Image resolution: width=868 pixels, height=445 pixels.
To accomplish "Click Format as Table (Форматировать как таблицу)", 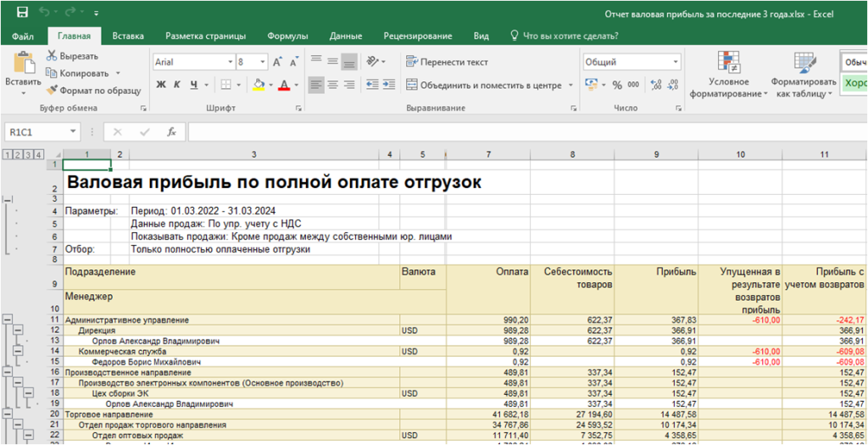I will [805, 75].
